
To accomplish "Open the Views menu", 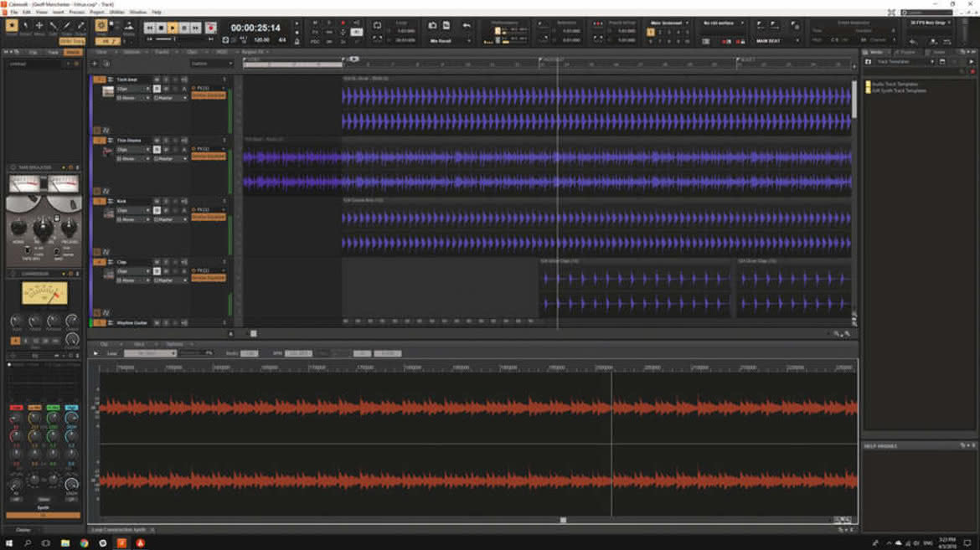I will [41, 12].
